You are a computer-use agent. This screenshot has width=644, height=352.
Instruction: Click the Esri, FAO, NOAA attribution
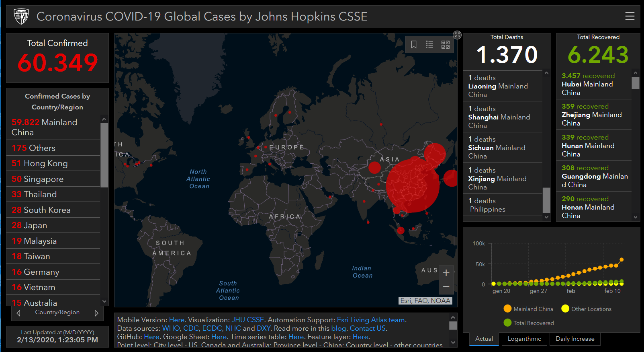pyautogui.click(x=425, y=301)
